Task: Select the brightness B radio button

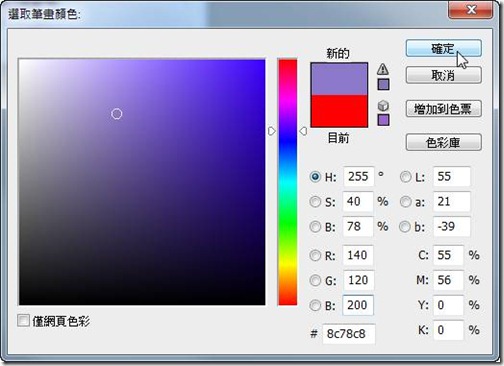Action: pyautogui.click(x=315, y=227)
